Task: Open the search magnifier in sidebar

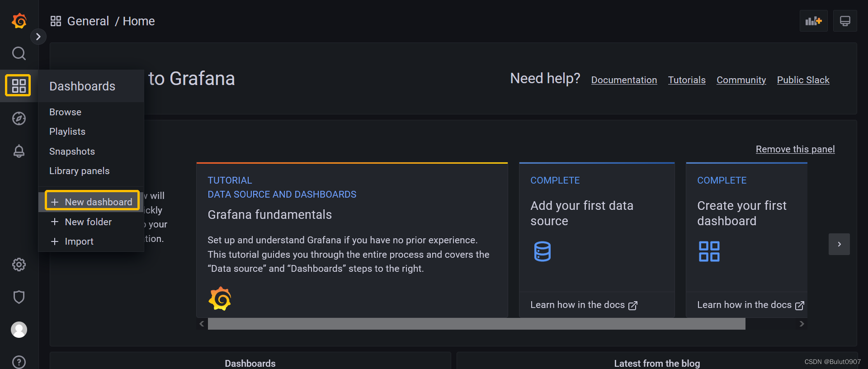Action: tap(19, 53)
